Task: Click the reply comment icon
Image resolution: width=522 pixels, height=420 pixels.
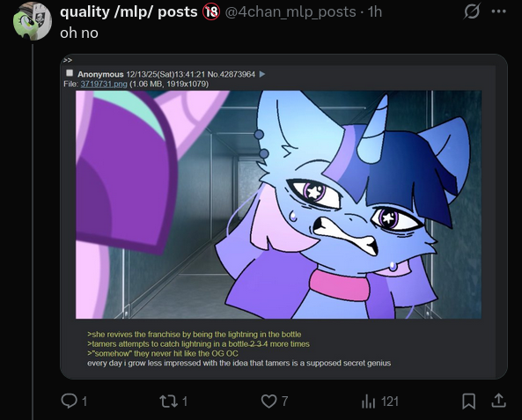Action: click(69, 401)
